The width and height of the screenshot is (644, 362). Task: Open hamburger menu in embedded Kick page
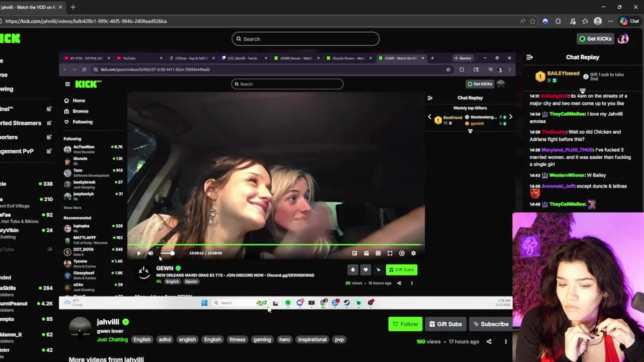pyautogui.click(x=67, y=84)
